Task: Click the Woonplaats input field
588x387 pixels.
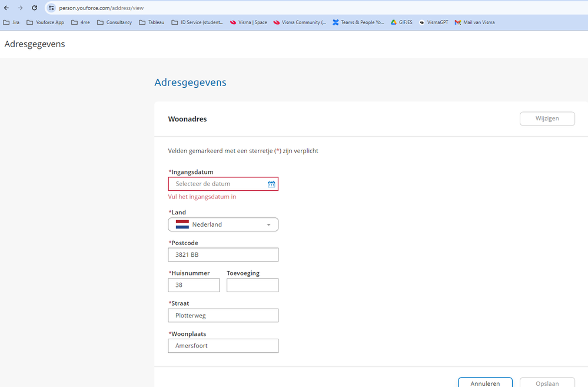Action: pyautogui.click(x=223, y=346)
